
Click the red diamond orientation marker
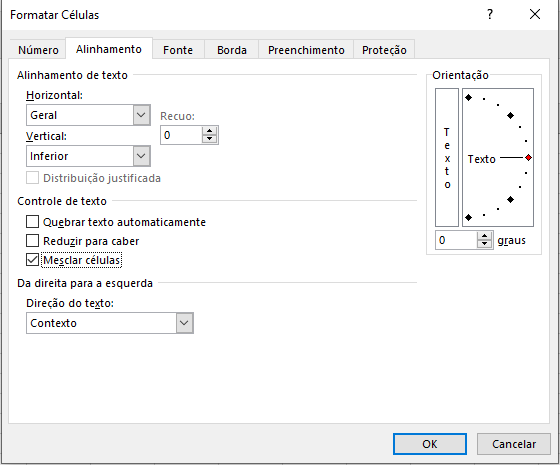pyautogui.click(x=529, y=158)
